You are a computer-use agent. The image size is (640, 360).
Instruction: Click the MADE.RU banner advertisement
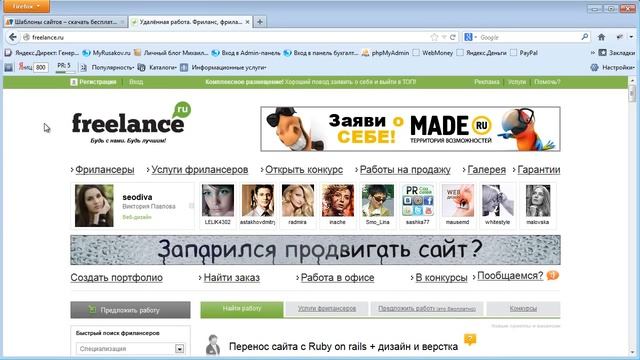(x=410, y=129)
